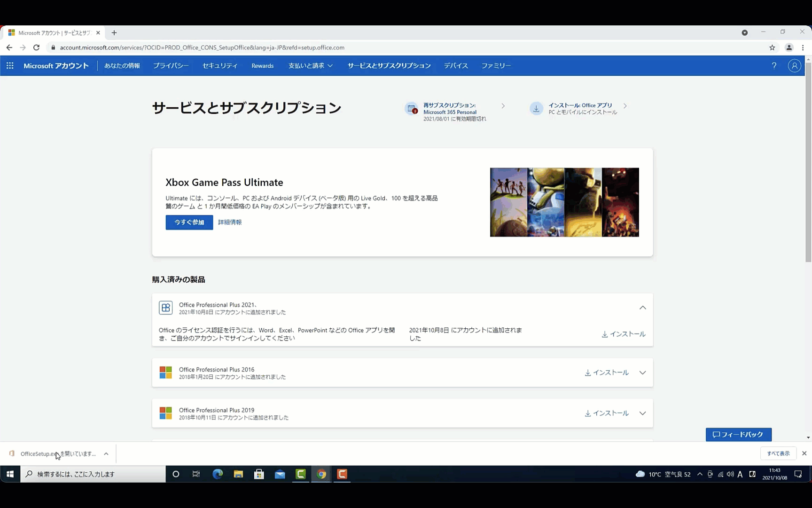Go forward with the browser forward arrow
The image size is (812, 508).
point(23,48)
